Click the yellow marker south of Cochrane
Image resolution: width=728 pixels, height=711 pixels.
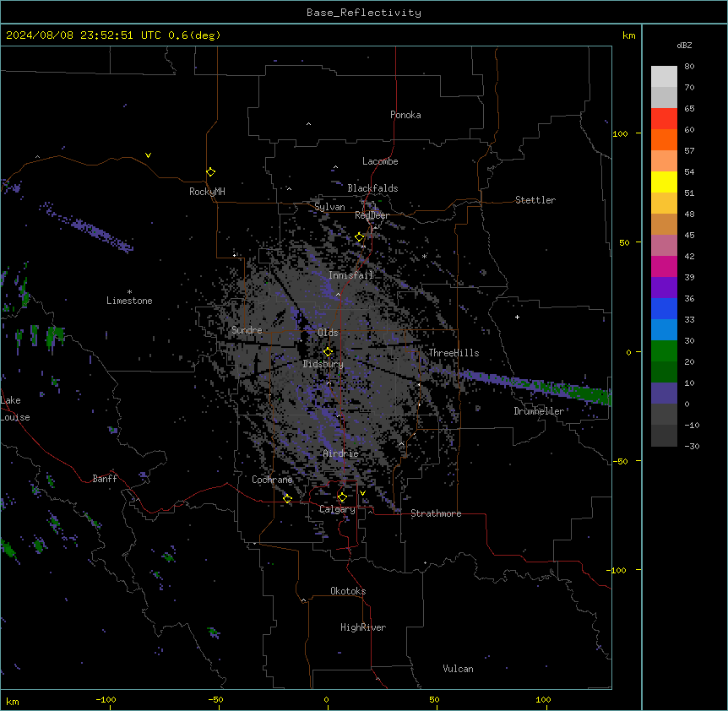(x=287, y=499)
